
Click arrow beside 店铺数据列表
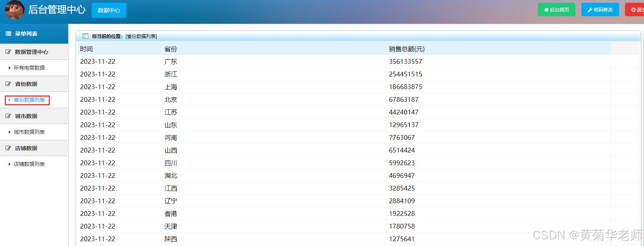10,164
